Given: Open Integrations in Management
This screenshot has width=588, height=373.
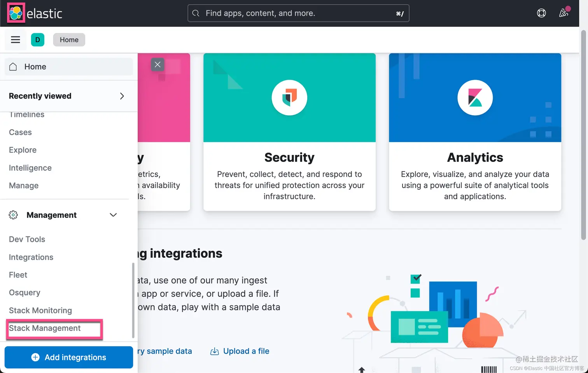Looking at the screenshot, I should click(31, 257).
